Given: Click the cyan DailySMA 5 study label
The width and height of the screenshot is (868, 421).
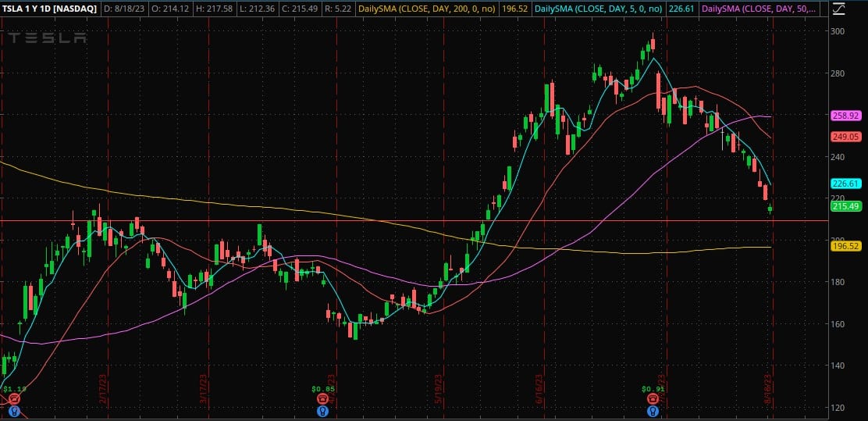Looking at the screenshot, I should (x=599, y=9).
